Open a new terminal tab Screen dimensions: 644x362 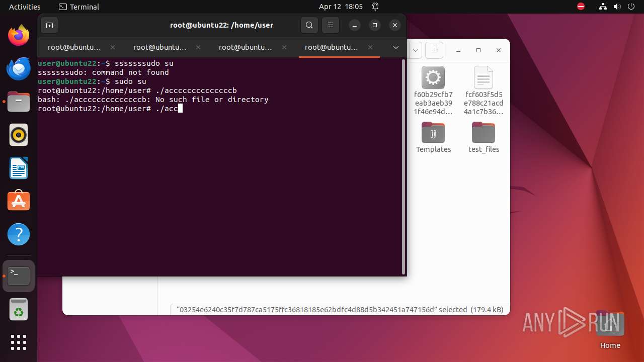(49, 25)
